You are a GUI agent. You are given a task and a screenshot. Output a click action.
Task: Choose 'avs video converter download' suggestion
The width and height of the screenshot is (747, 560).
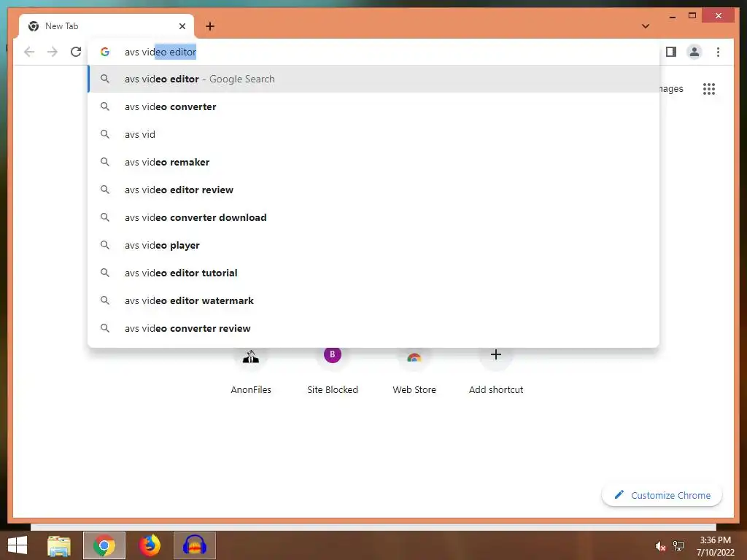click(x=373, y=217)
